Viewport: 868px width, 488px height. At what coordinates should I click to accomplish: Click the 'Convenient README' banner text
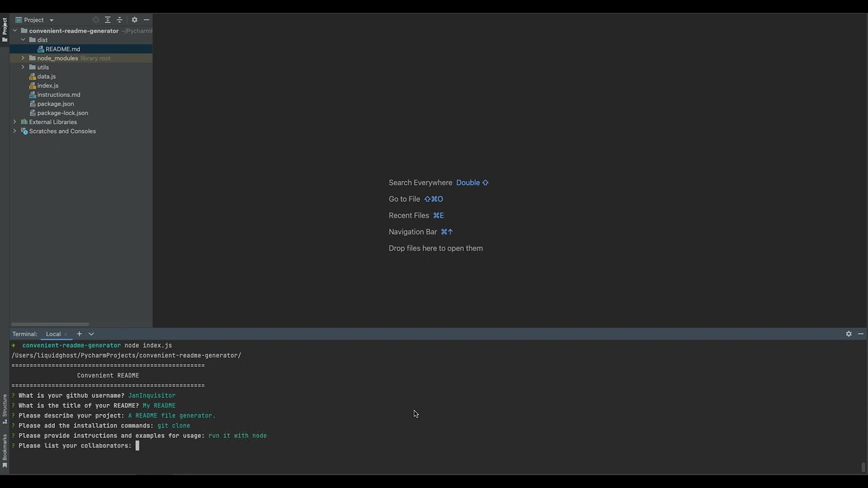[108, 375]
